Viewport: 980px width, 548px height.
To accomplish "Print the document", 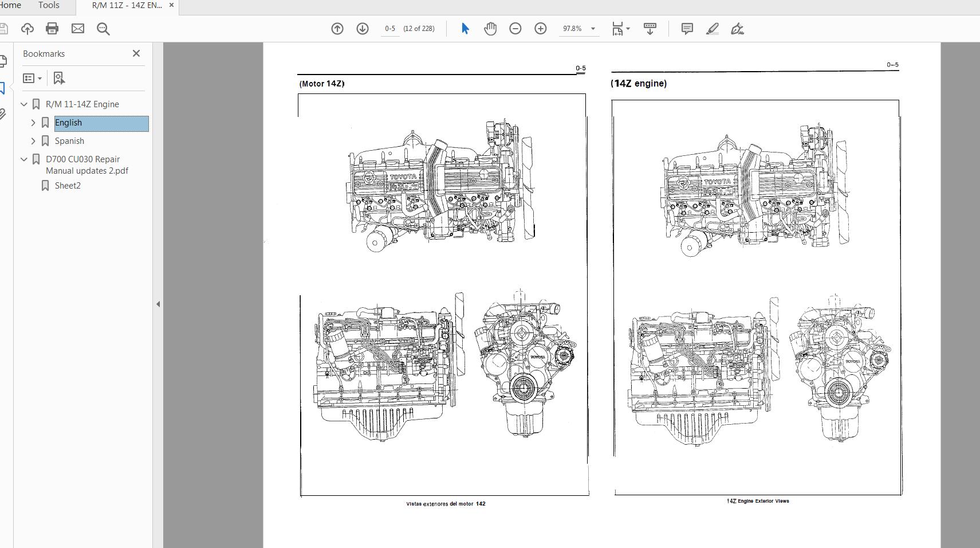I will tap(52, 29).
